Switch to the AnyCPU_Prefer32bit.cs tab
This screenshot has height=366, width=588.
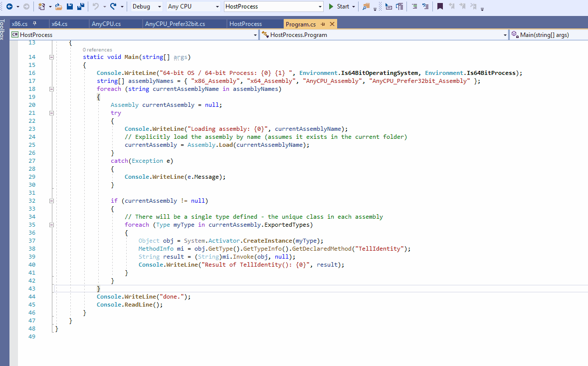pos(175,24)
